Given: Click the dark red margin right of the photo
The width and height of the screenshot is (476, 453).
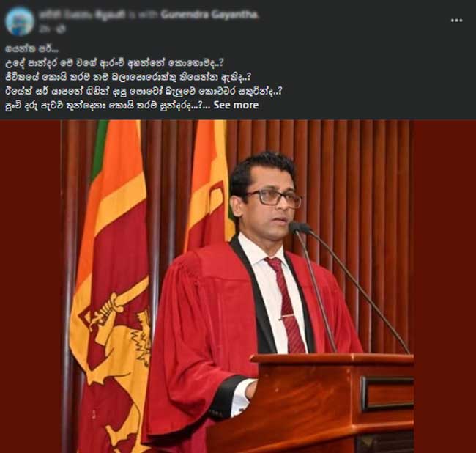Looking at the screenshot, I should (445, 286).
